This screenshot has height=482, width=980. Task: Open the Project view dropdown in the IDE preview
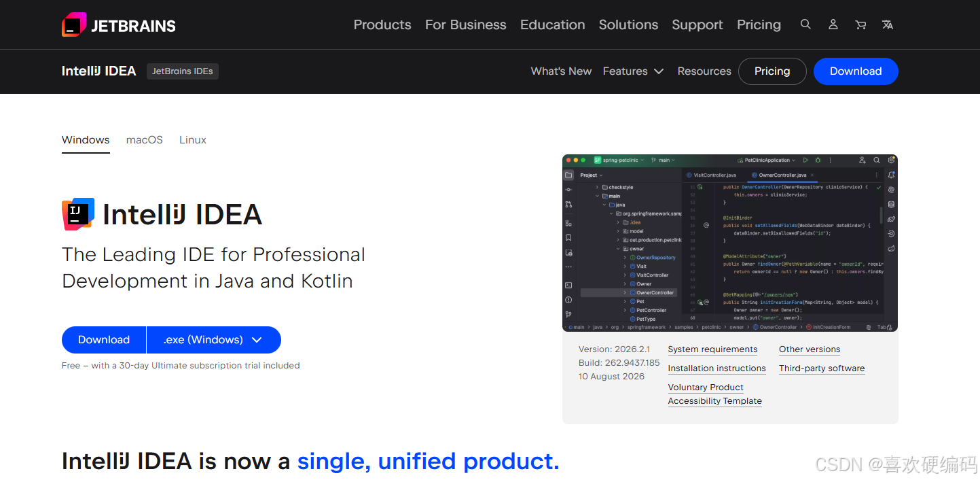(592, 175)
